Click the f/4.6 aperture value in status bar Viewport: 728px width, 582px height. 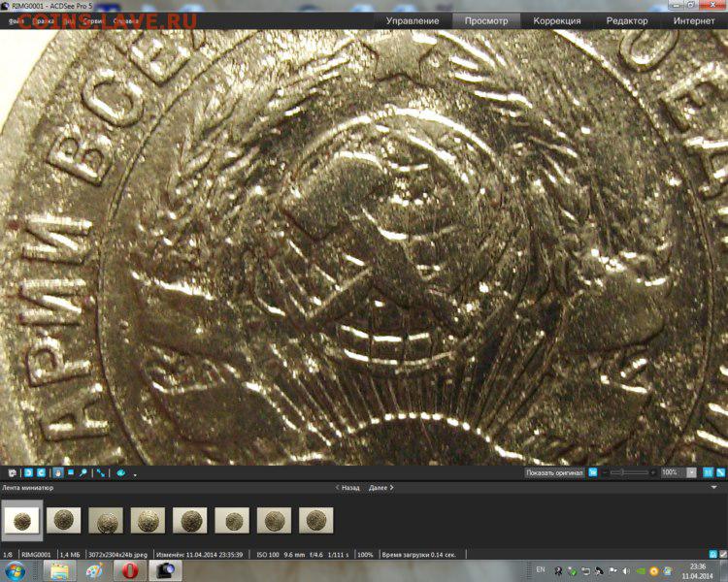pyautogui.click(x=316, y=555)
